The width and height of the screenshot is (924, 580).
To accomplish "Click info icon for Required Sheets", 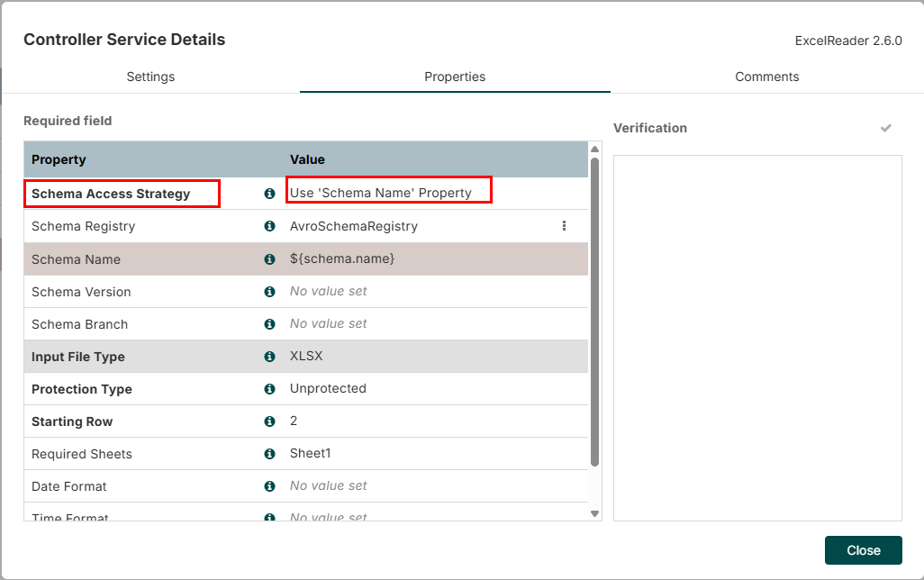I will tap(269, 453).
